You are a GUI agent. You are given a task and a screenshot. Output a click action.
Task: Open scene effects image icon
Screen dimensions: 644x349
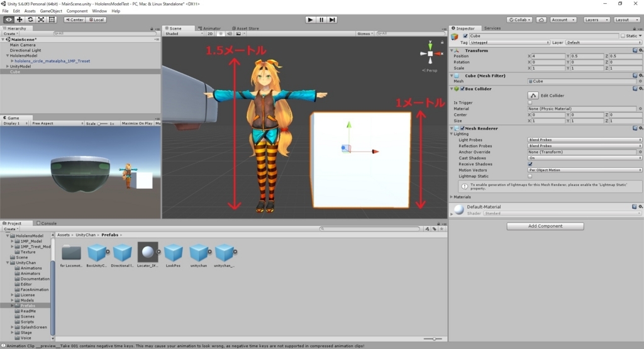click(238, 34)
